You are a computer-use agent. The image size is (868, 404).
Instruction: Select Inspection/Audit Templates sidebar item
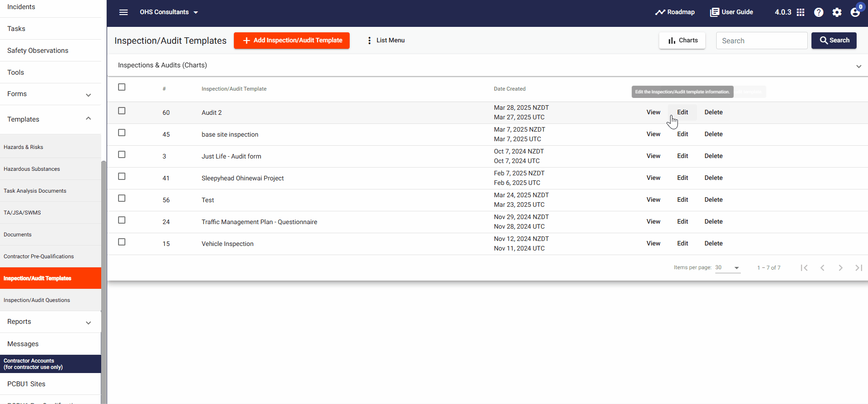pos(51,278)
